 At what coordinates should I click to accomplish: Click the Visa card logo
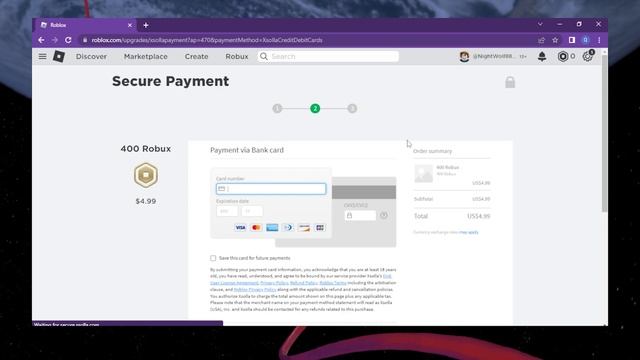(240, 228)
